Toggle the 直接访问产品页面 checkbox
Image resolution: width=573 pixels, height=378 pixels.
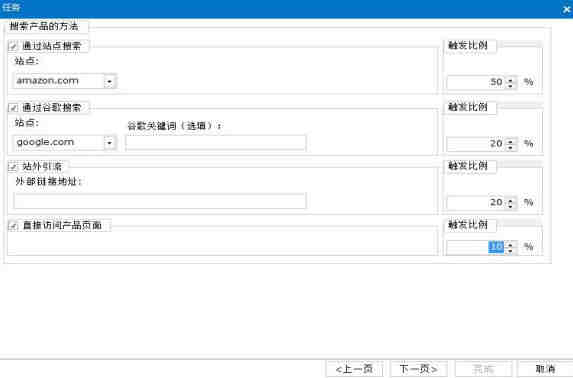(x=13, y=226)
